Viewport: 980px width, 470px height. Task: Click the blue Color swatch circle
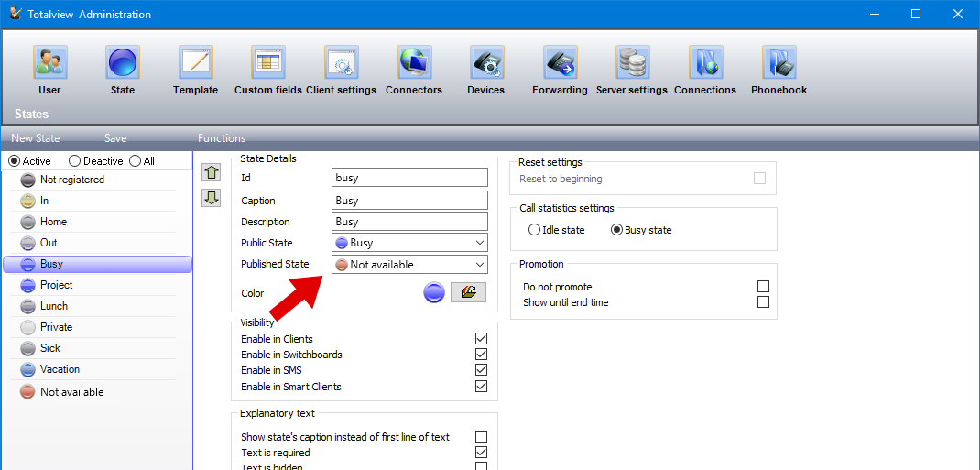point(434,292)
